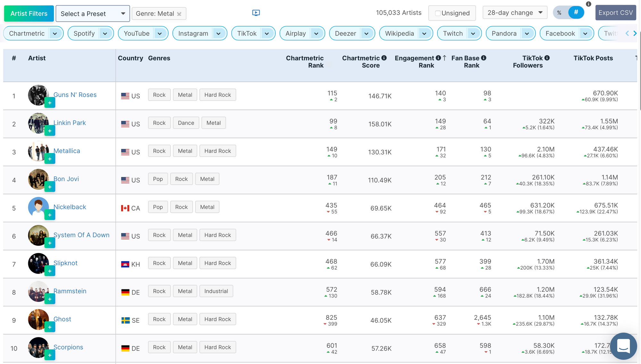Open the Metallica artist link
Screen dimensions: 641x364
tap(67, 151)
